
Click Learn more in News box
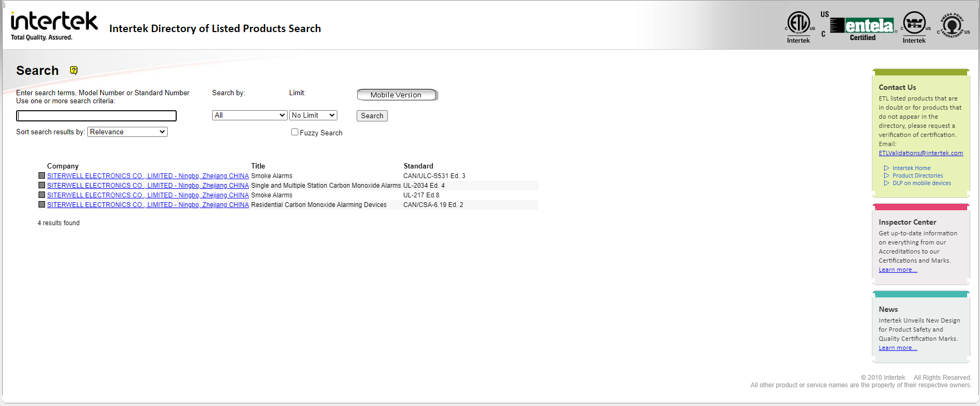[898, 348]
